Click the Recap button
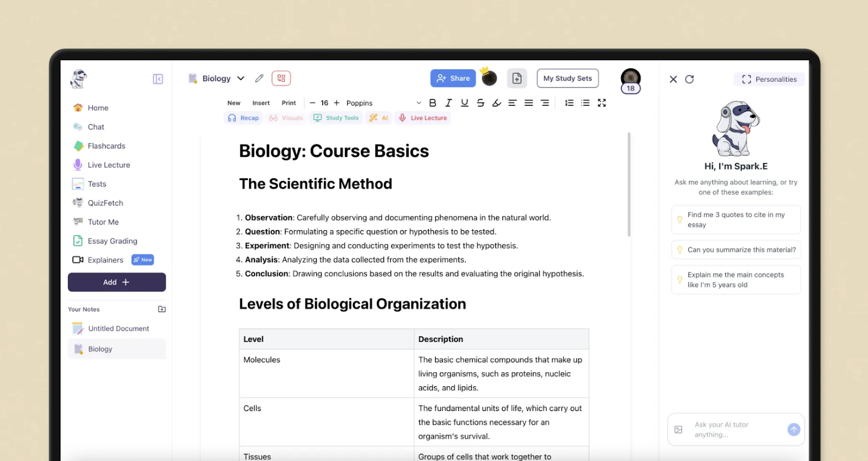 pyautogui.click(x=244, y=118)
